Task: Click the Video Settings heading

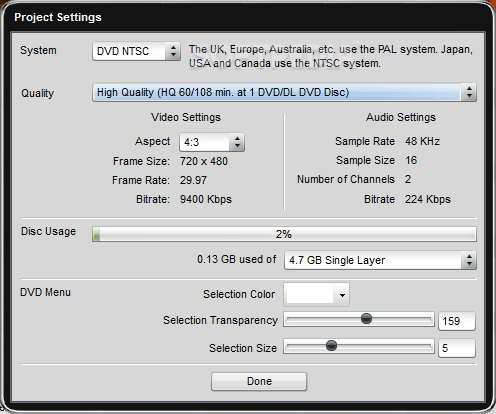Action: (x=186, y=117)
